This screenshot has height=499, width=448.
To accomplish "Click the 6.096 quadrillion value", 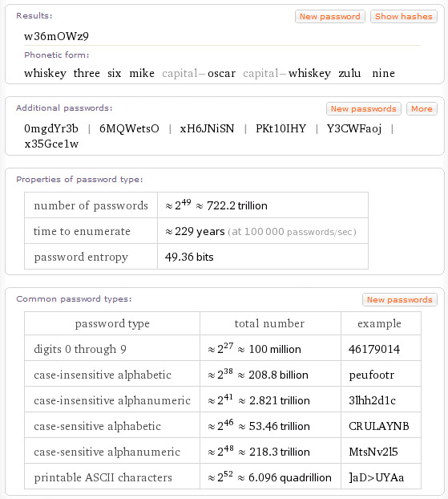I will click(x=290, y=477).
